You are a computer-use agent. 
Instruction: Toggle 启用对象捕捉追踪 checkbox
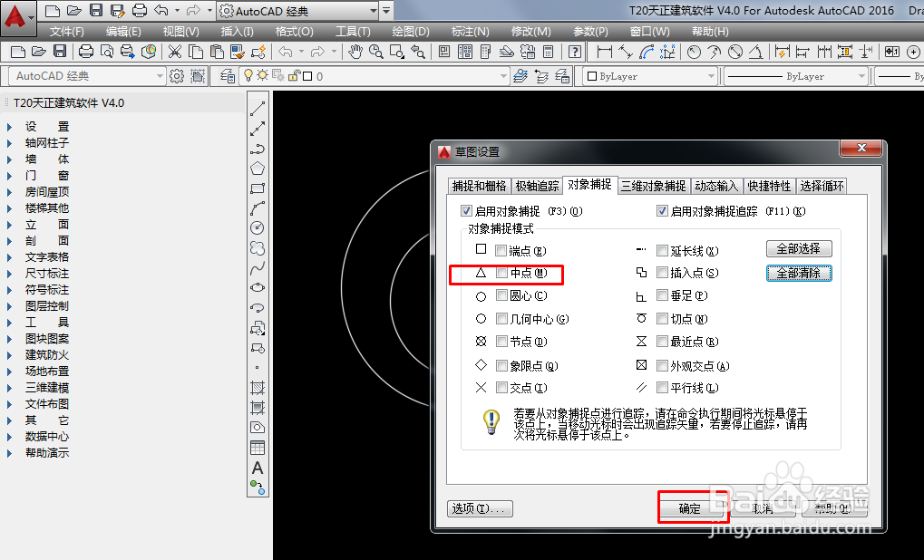[x=662, y=211]
